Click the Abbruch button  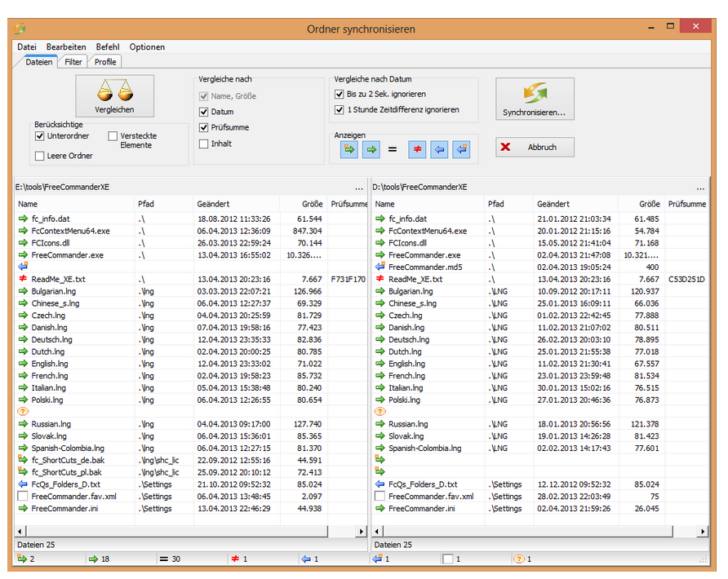click(x=535, y=147)
